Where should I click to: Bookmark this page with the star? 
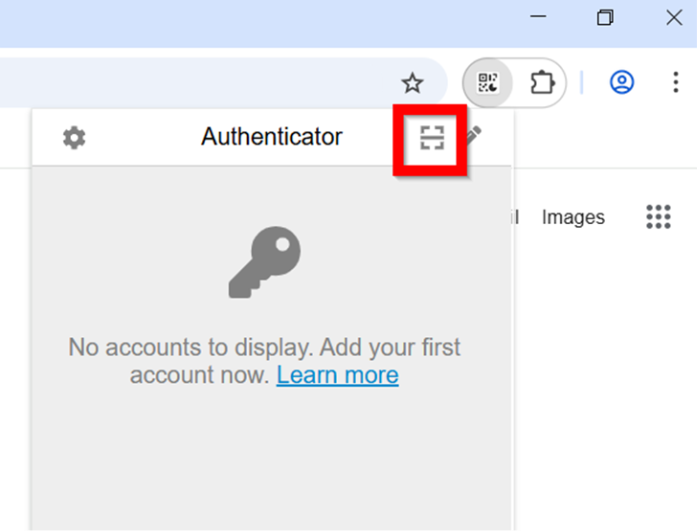click(412, 82)
